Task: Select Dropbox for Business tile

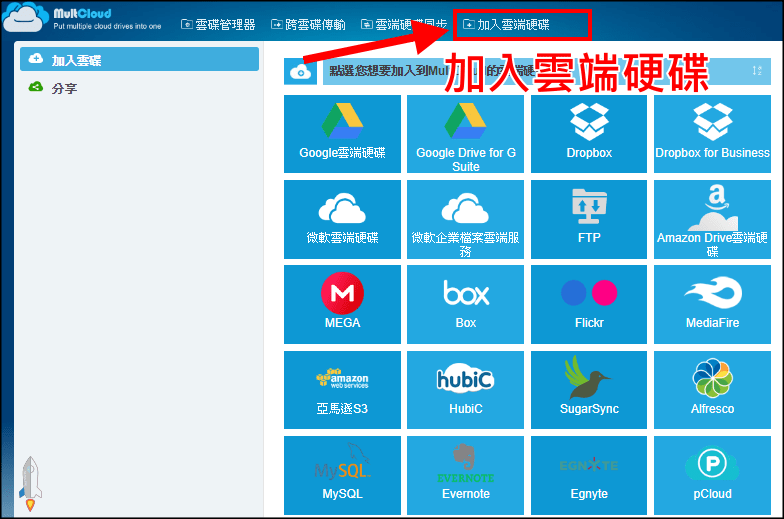Action: click(x=712, y=134)
